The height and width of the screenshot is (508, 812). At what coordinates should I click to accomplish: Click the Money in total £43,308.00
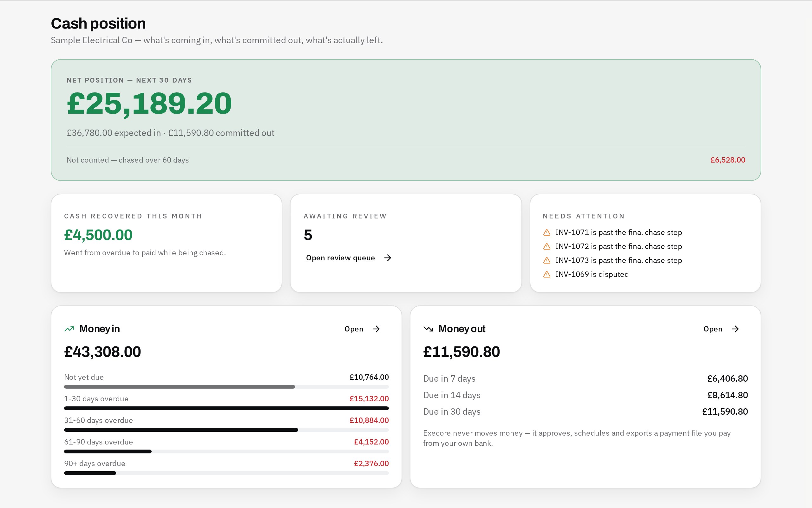pyautogui.click(x=103, y=352)
